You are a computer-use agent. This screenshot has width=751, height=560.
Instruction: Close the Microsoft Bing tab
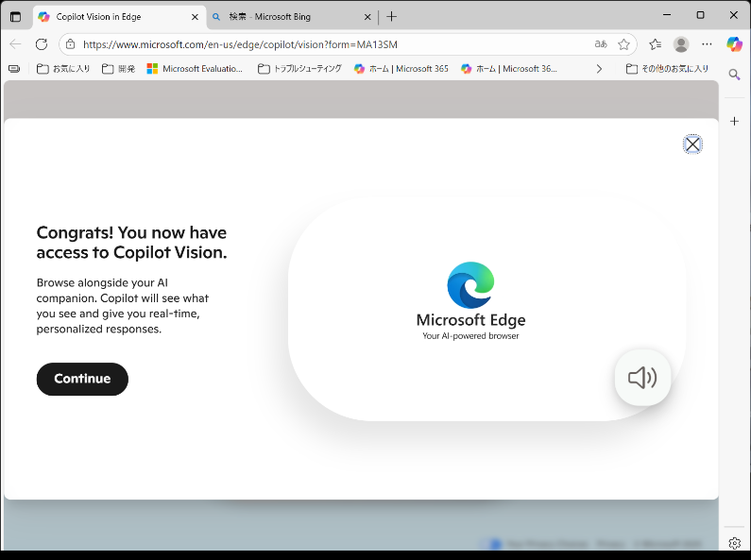367,17
